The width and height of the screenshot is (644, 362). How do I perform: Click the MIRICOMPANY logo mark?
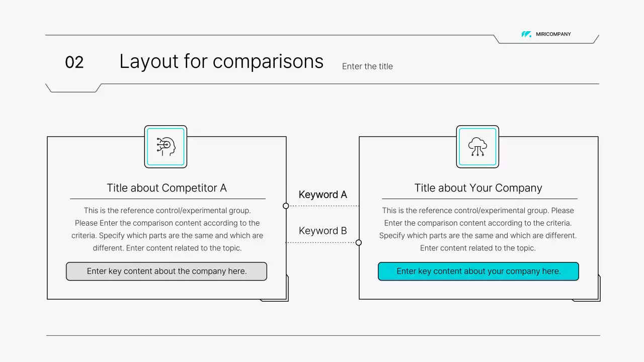(526, 34)
